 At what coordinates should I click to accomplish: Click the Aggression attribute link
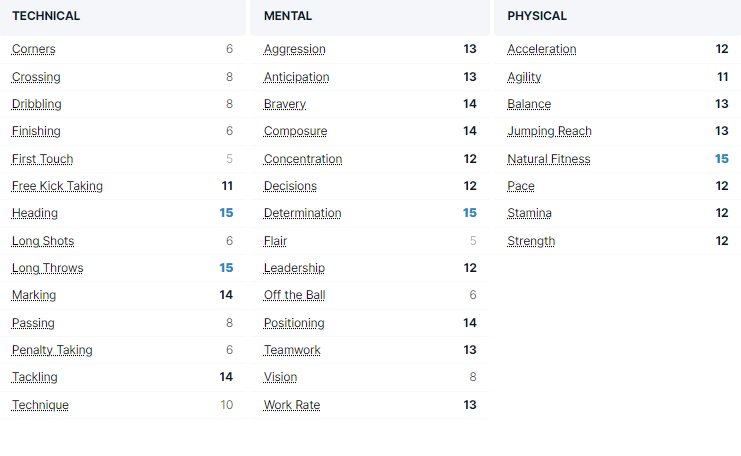click(x=294, y=49)
